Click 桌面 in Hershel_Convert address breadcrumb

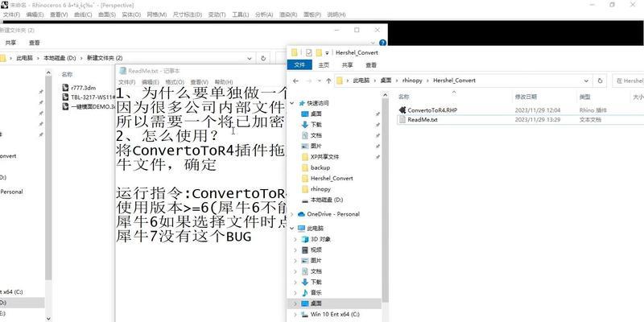[386, 80]
